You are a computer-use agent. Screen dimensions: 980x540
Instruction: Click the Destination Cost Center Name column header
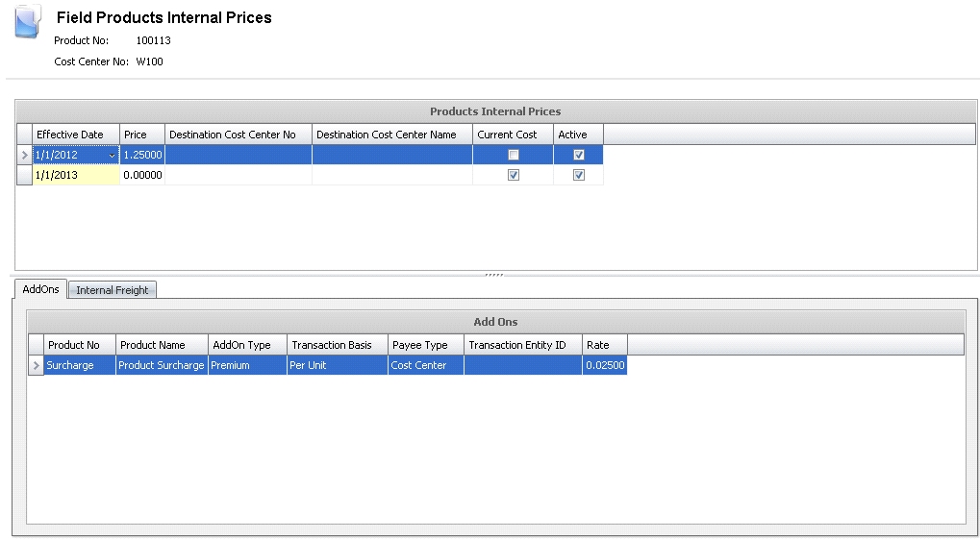tap(391, 135)
